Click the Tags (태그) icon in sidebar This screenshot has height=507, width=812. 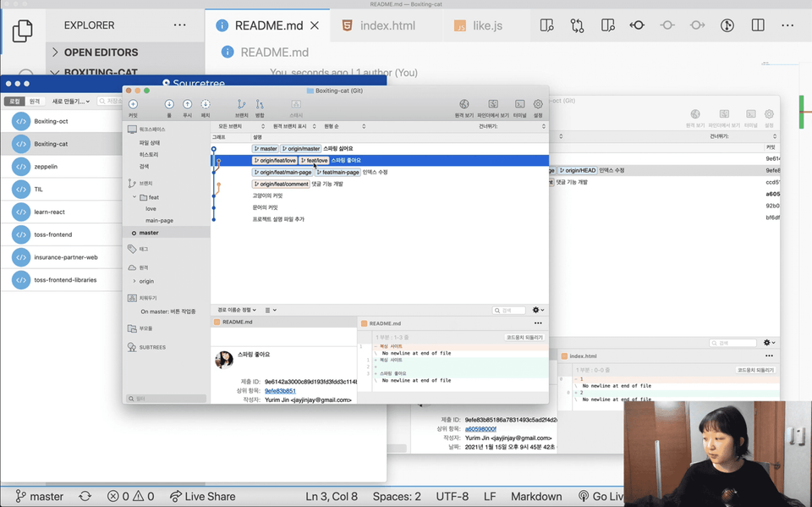[x=132, y=249]
